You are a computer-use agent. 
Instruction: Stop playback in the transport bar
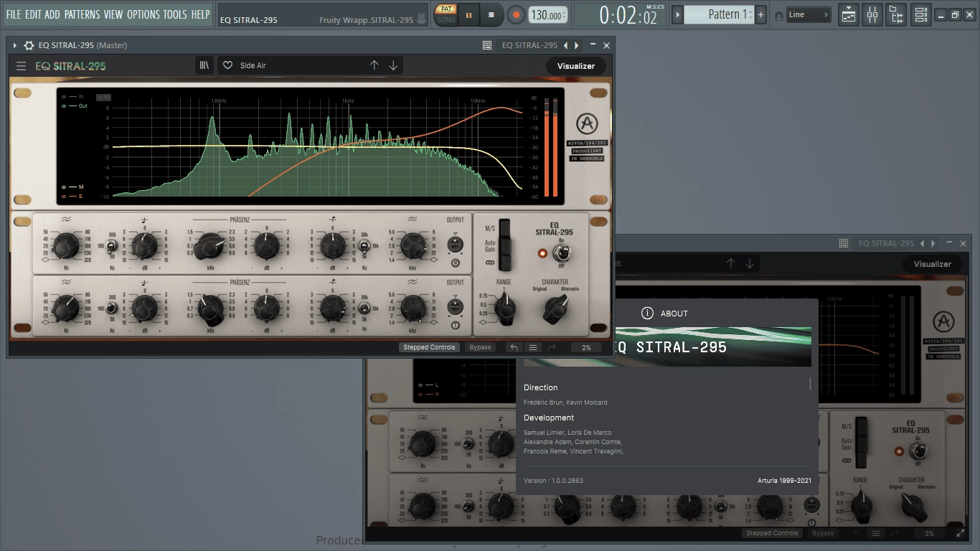point(491,14)
